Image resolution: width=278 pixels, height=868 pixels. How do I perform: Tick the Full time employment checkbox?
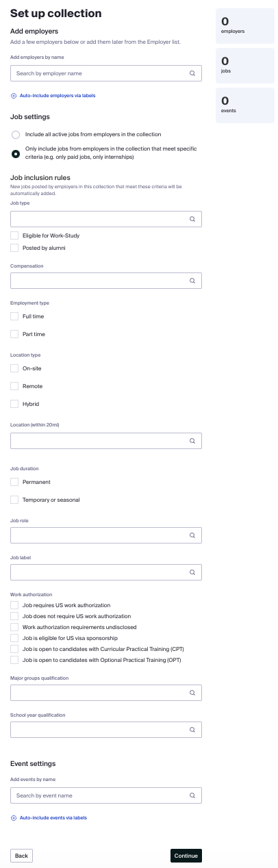[x=14, y=316]
